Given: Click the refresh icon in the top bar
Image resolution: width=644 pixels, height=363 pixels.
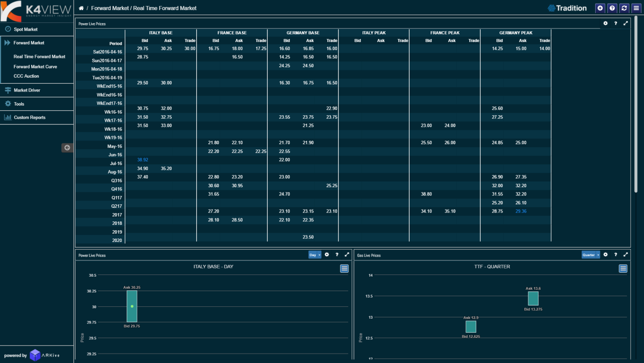Looking at the screenshot, I should click(624, 8).
